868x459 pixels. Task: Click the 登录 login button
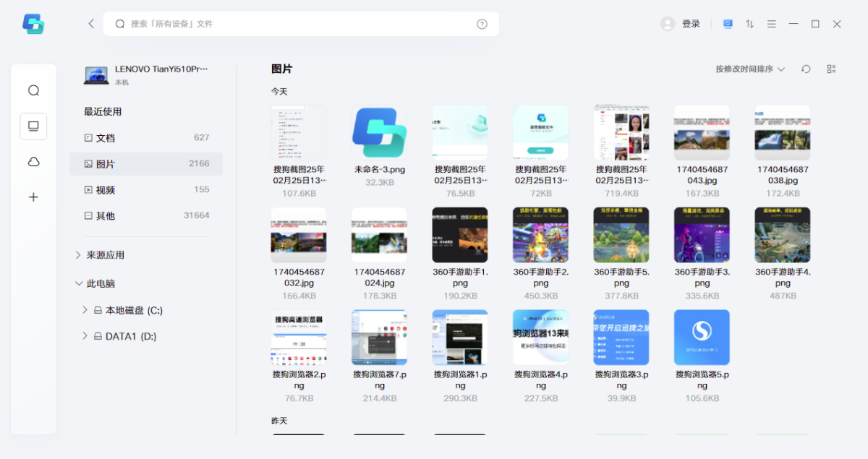[x=691, y=24]
